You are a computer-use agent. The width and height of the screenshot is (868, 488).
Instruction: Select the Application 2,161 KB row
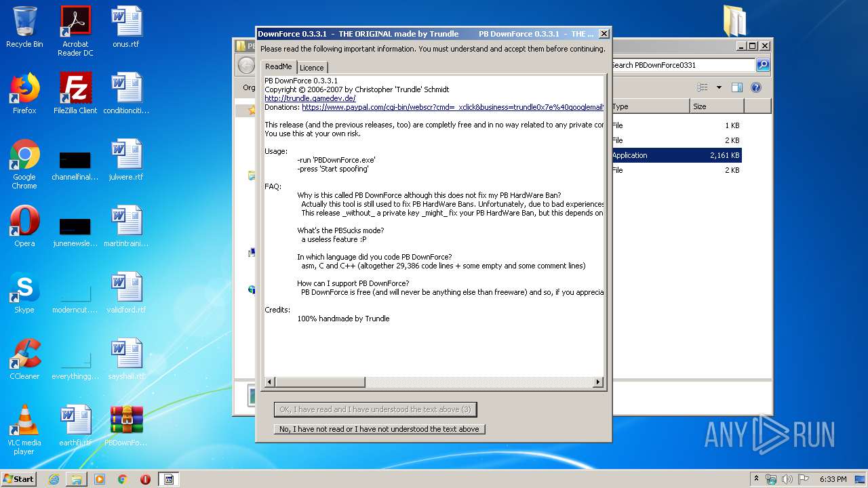675,155
